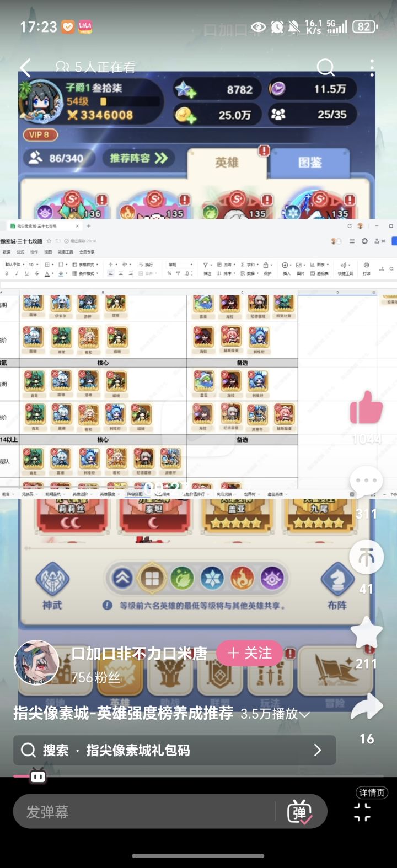Open search suggestion 指尖像素城礼包码
The height and width of the screenshot is (868, 397).
pos(174,750)
